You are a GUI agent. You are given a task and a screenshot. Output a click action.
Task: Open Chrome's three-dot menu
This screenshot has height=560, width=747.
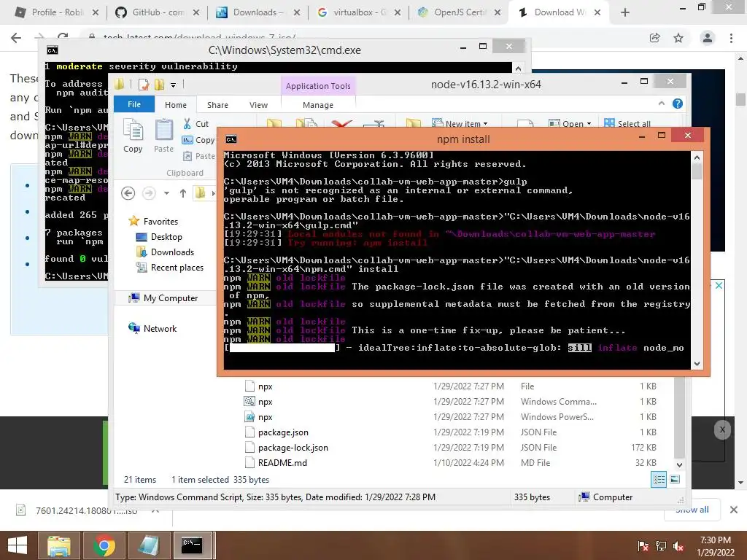(731, 38)
